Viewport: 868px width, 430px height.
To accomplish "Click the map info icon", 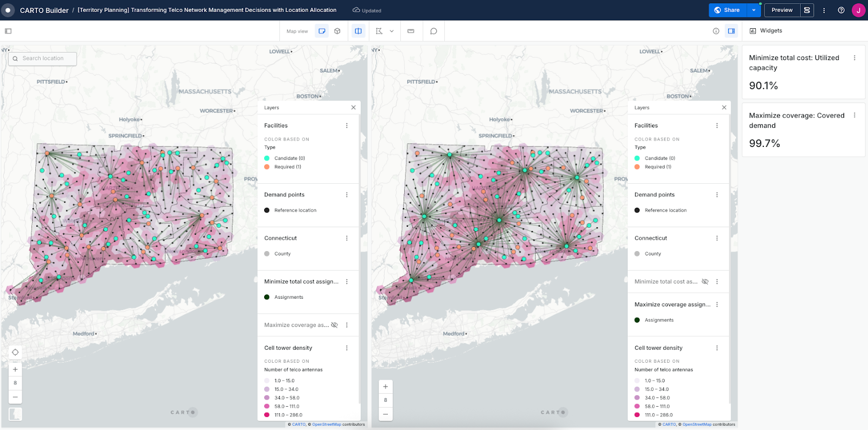I will click(x=716, y=31).
